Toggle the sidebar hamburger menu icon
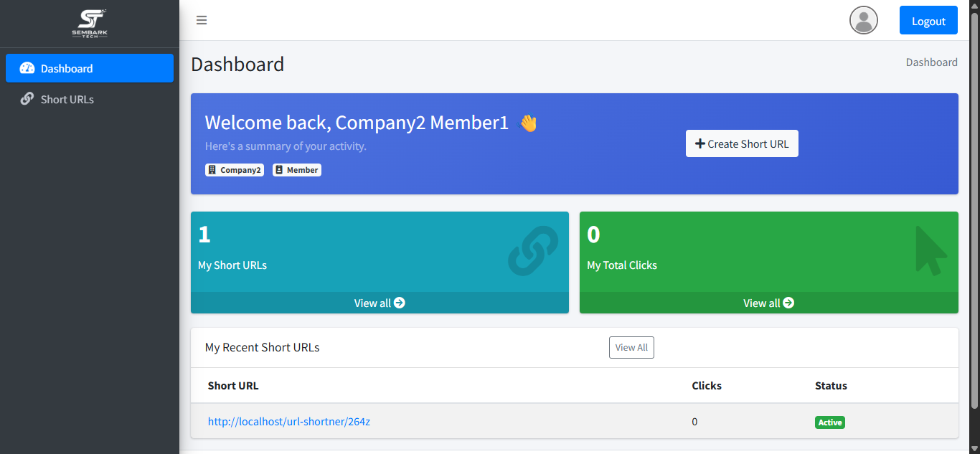 click(202, 20)
